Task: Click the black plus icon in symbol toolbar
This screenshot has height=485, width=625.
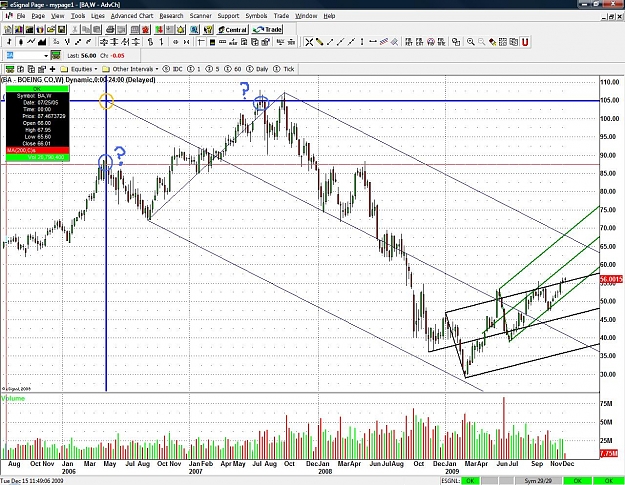Action: pos(52,69)
